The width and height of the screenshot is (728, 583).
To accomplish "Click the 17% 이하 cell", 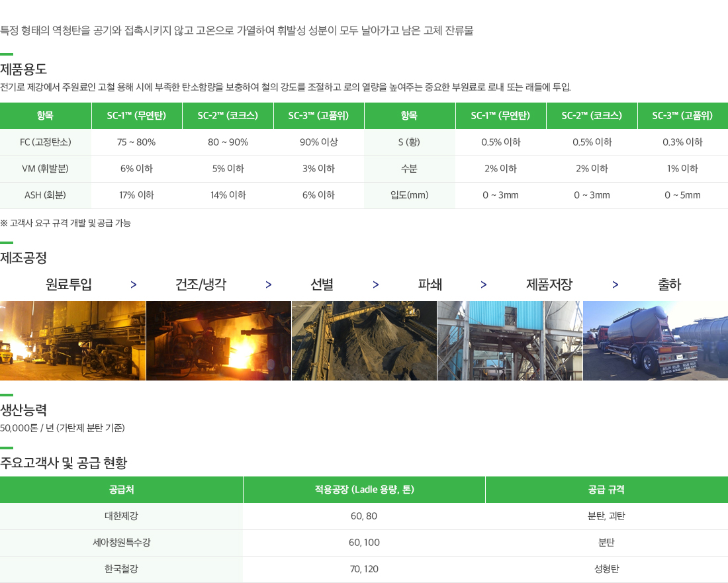I will pyautogui.click(x=136, y=195).
